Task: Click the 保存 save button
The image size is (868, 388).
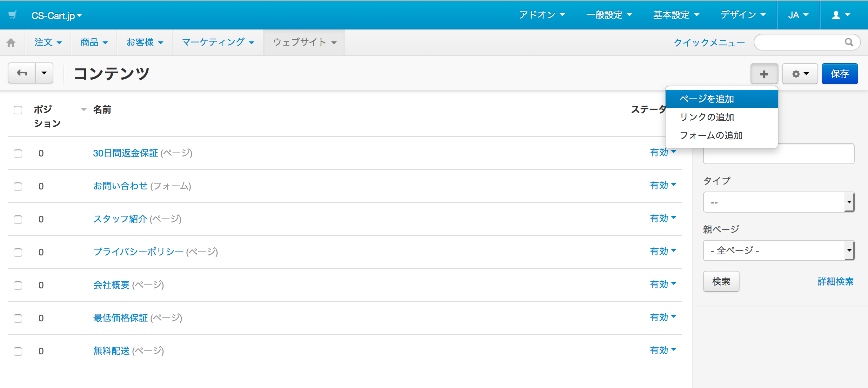Action: click(840, 74)
